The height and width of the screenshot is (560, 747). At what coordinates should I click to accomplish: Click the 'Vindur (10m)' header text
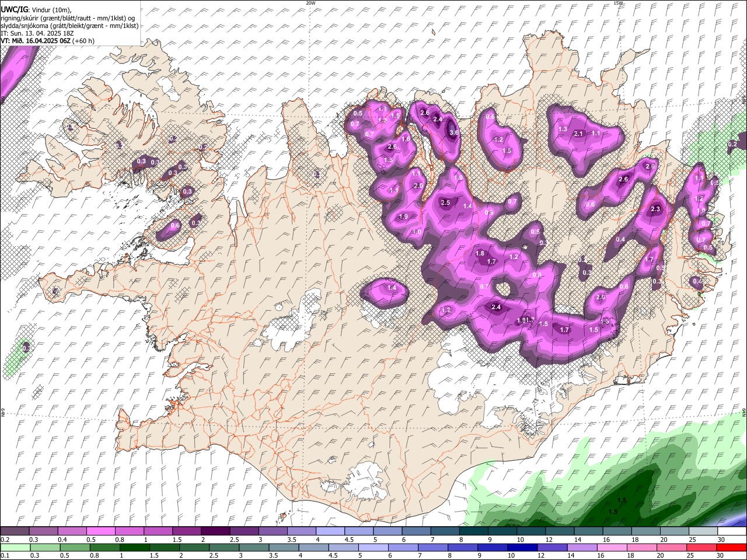pos(51,9)
